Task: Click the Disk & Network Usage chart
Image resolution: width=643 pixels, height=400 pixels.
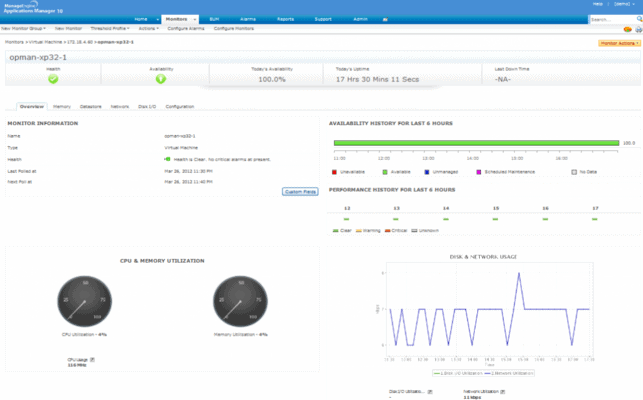Action: [x=490, y=309]
